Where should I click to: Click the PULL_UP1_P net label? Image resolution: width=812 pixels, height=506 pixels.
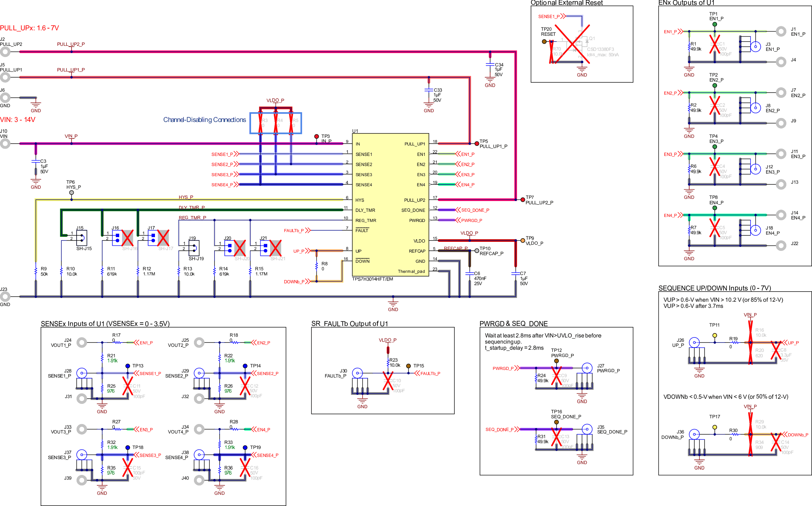coord(71,69)
